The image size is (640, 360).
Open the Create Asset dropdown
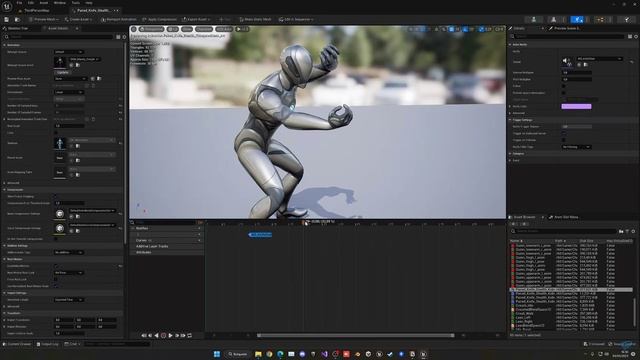78,19
